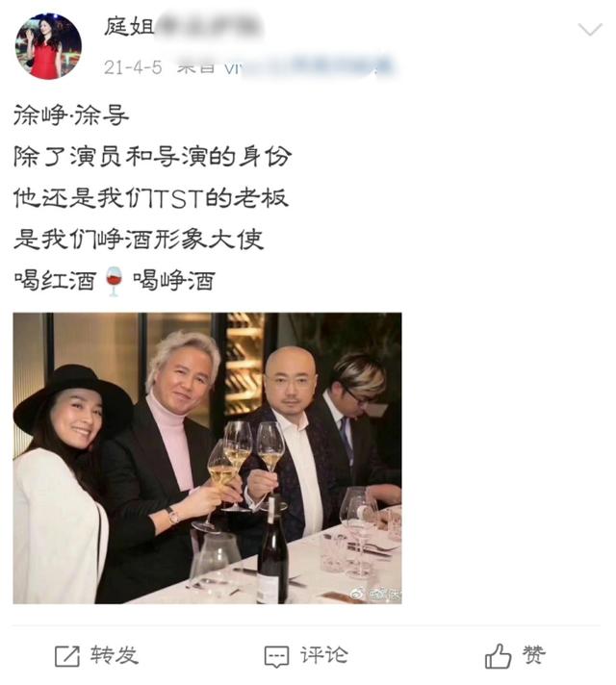Image resolution: width=616 pixels, height=685 pixels.
Task: Open the 庭姐 username profile link
Action: point(129,26)
